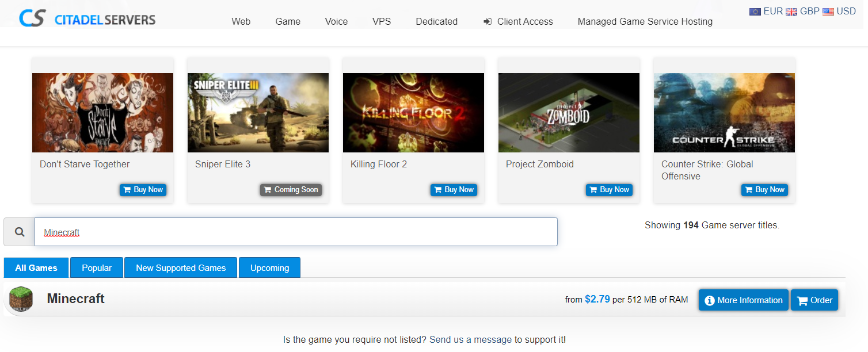This screenshot has height=352, width=868.
Task: Buy Now for Killing Floor 2
Action: pos(454,190)
